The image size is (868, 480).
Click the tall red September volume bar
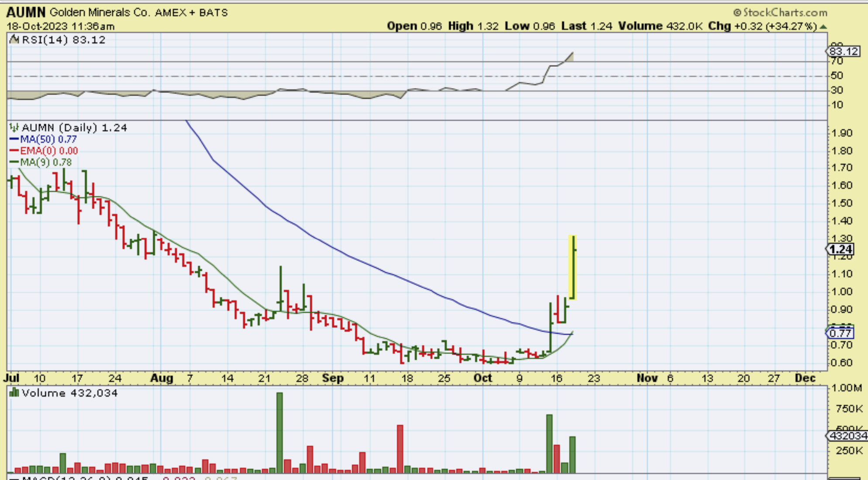pyautogui.click(x=400, y=448)
